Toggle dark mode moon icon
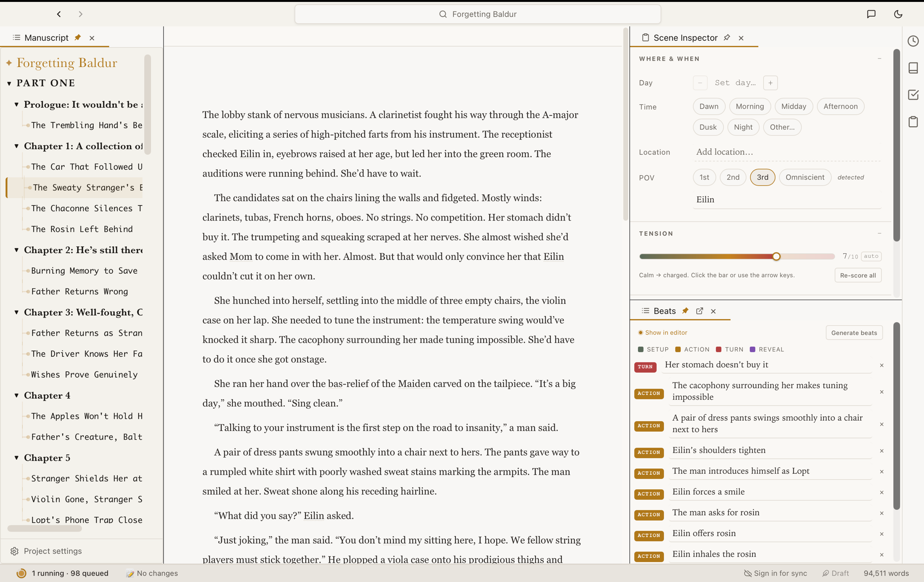This screenshot has width=924, height=582. coord(898,14)
